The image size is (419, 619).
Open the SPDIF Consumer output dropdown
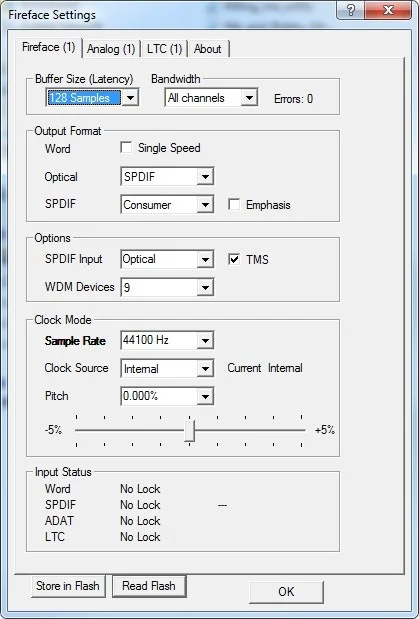167,204
